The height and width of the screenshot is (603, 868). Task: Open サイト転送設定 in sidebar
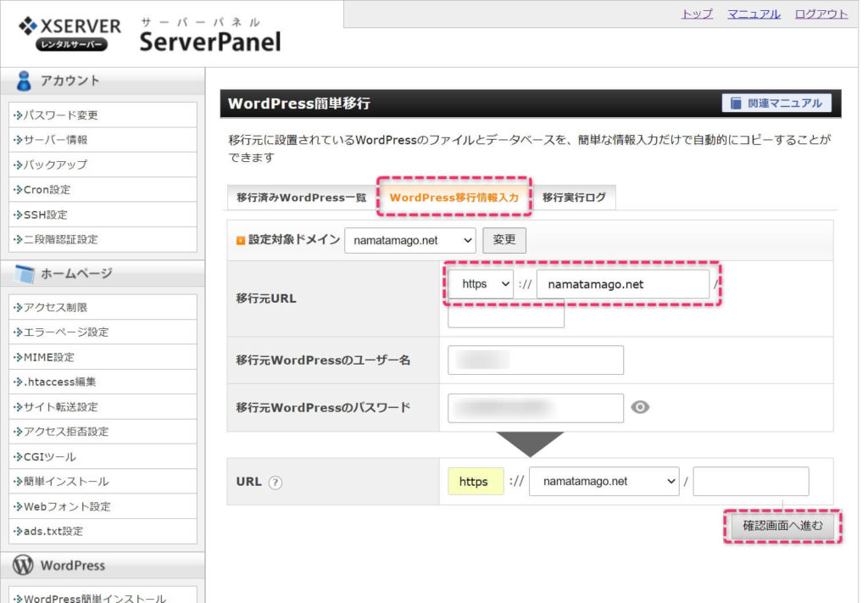point(103,407)
